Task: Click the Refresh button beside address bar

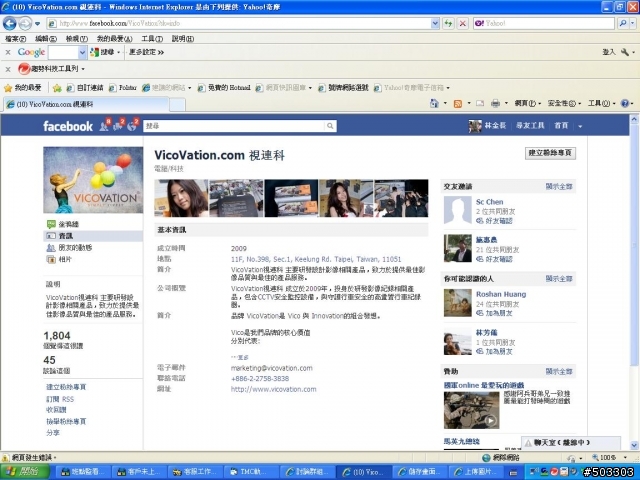Action: tap(449, 23)
